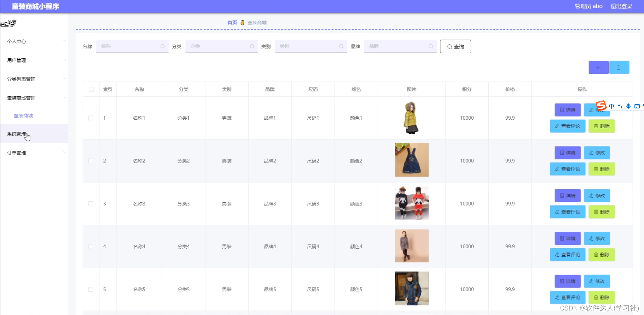
Task: Click the 品牌 search input field
Action: tap(400, 46)
